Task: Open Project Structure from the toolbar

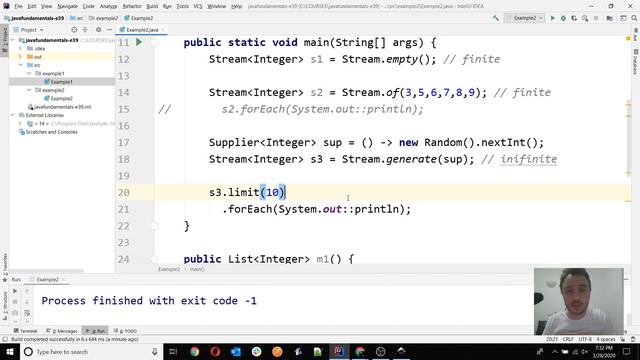Action: click(x=609, y=18)
